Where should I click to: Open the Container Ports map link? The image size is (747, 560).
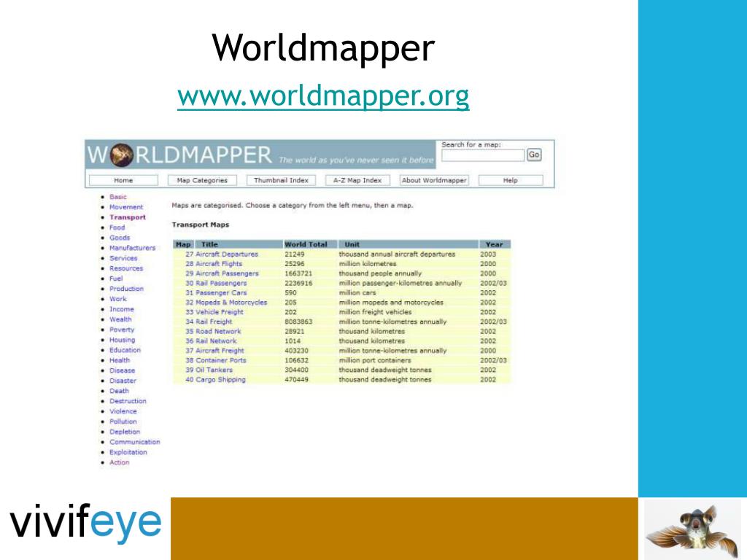(221, 360)
